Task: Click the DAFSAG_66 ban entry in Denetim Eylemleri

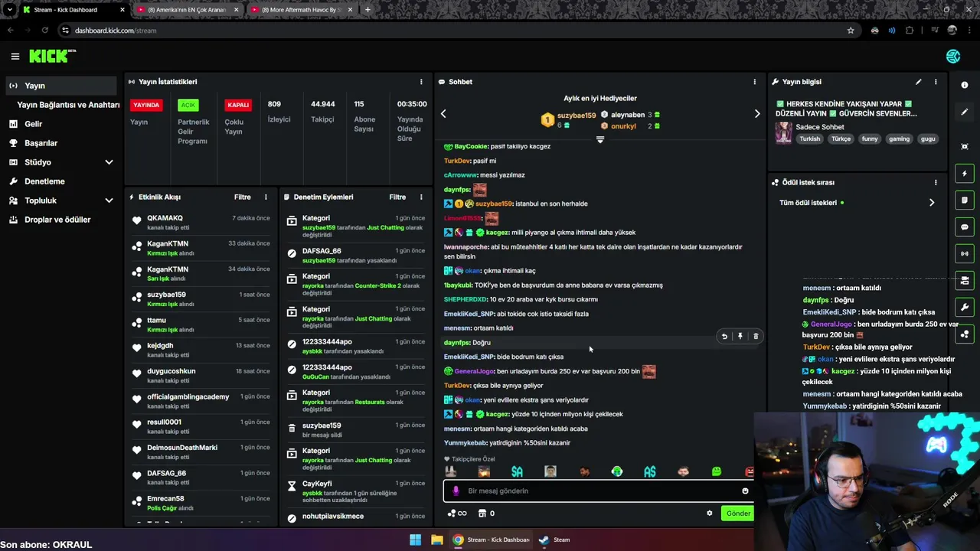Action: pyautogui.click(x=354, y=256)
